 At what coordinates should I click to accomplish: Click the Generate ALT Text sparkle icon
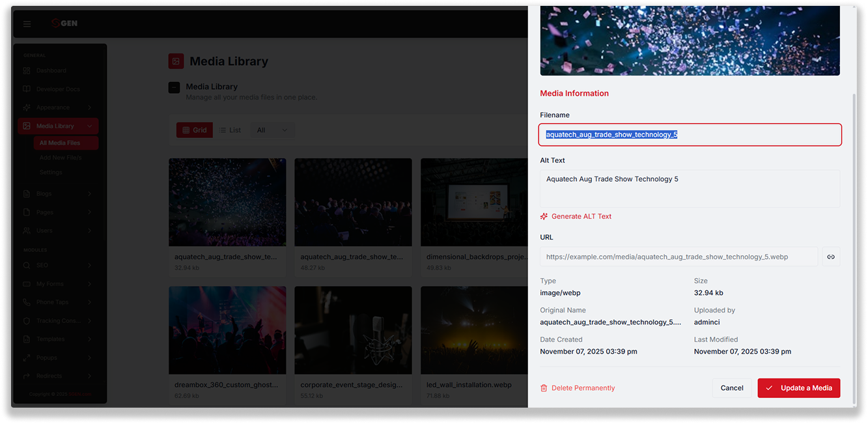click(544, 216)
